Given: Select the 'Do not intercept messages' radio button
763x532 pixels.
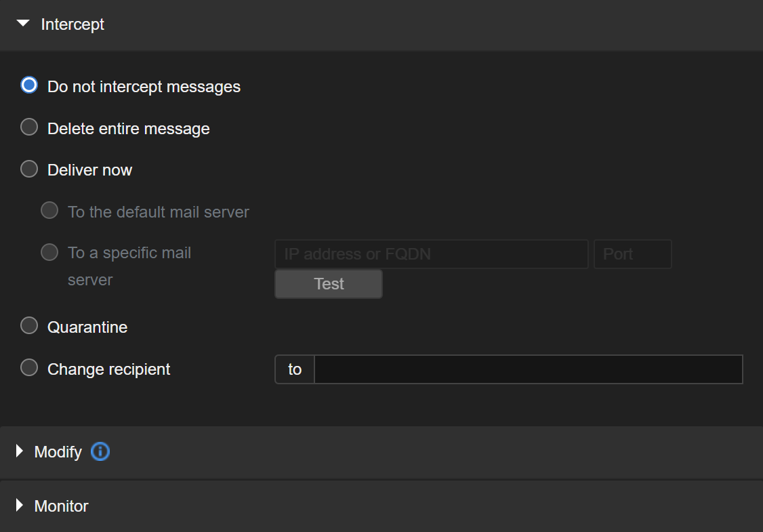Looking at the screenshot, I should (x=29, y=85).
